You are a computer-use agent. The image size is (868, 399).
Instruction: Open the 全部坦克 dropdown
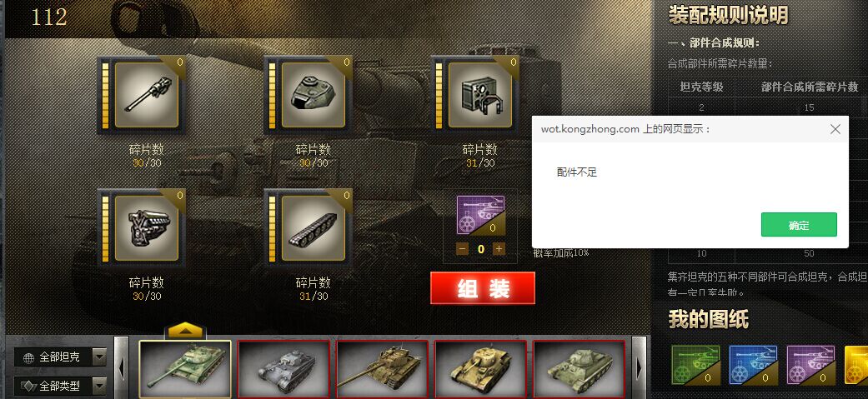(x=60, y=357)
